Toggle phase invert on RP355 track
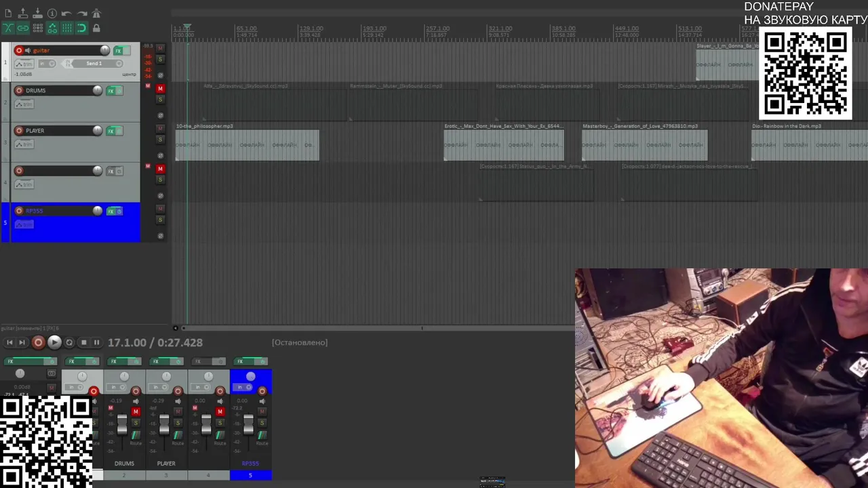868x488 pixels. [x=160, y=236]
